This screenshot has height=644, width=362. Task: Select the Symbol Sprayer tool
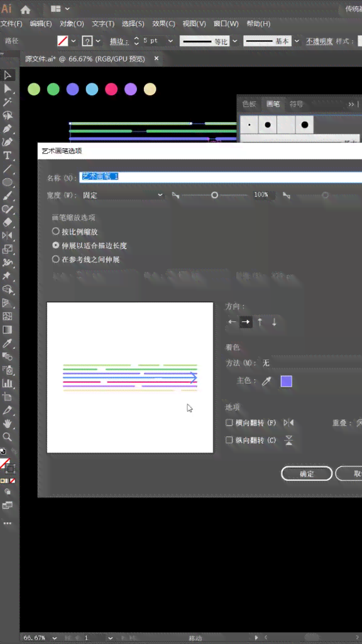pos(8,370)
